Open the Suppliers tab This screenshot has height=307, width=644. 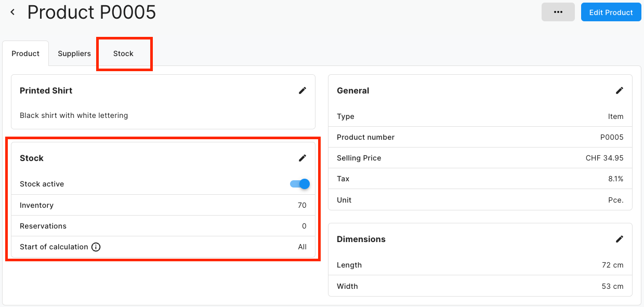[74, 54]
